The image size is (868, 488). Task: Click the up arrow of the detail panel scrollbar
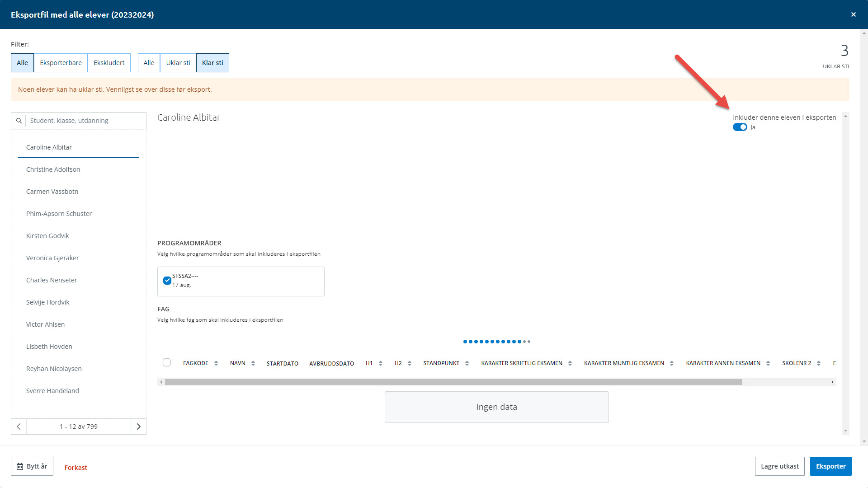click(845, 116)
